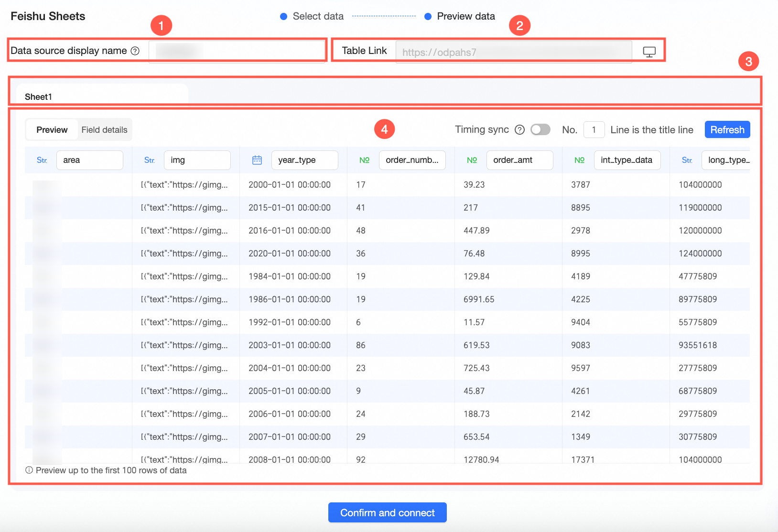Toggle the Timing sync switch
Viewport: 778px width, 532px height.
pyautogui.click(x=540, y=130)
